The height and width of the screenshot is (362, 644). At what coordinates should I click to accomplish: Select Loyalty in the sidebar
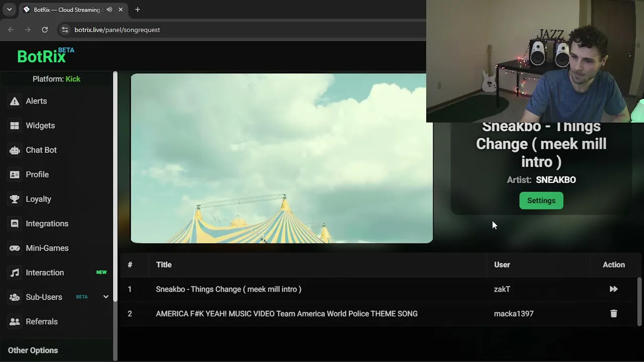39,199
